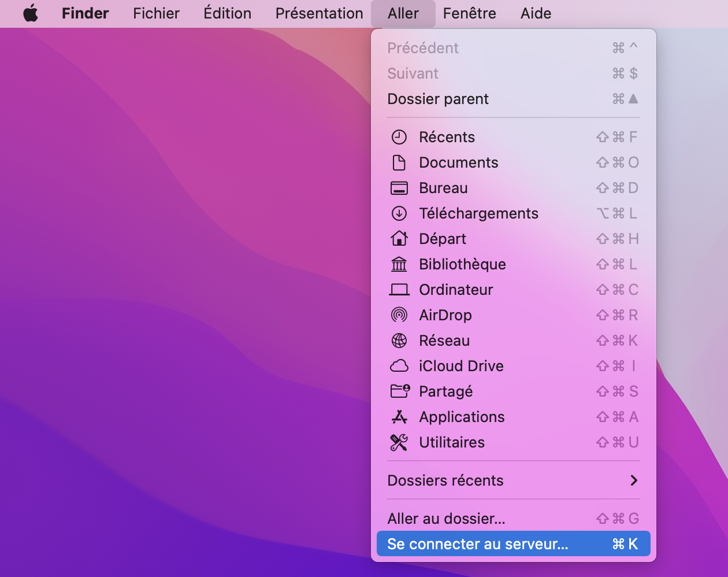Choose Dossier parent

(x=514, y=99)
